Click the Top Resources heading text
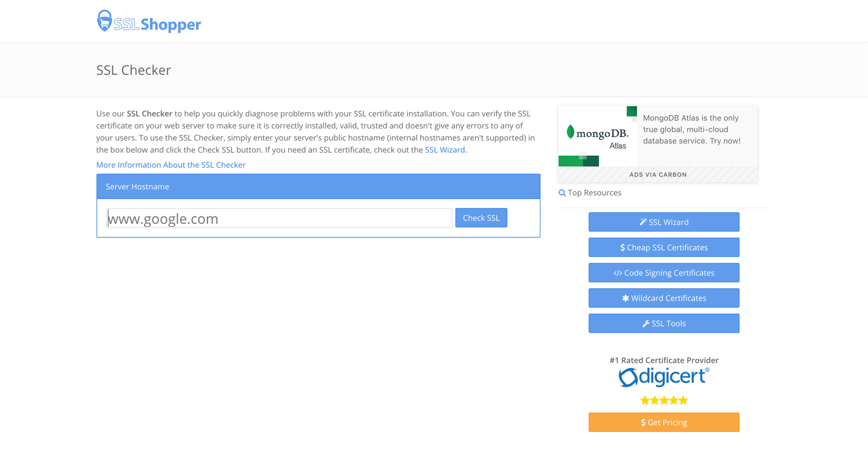The height and width of the screenshot is (459, 868). 594,193
